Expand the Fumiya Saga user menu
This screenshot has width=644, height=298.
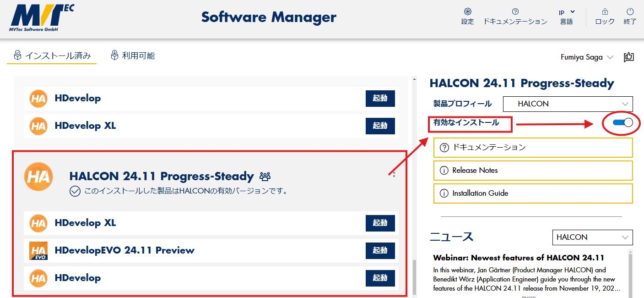(587, 57)
